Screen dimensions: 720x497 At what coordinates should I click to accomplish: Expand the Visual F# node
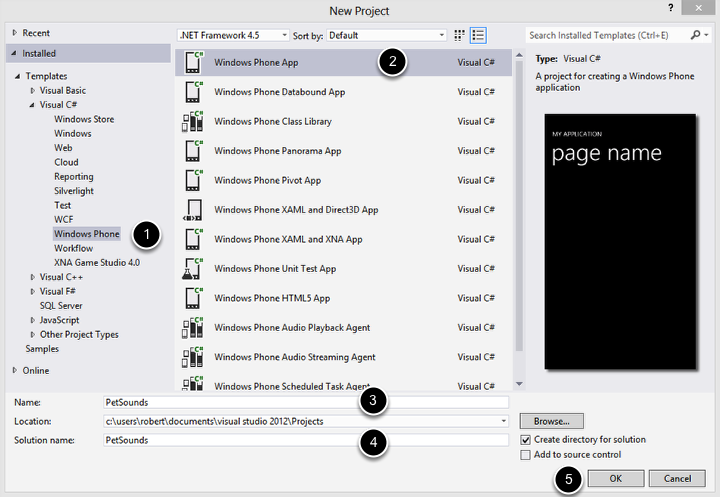pos(32,291)
